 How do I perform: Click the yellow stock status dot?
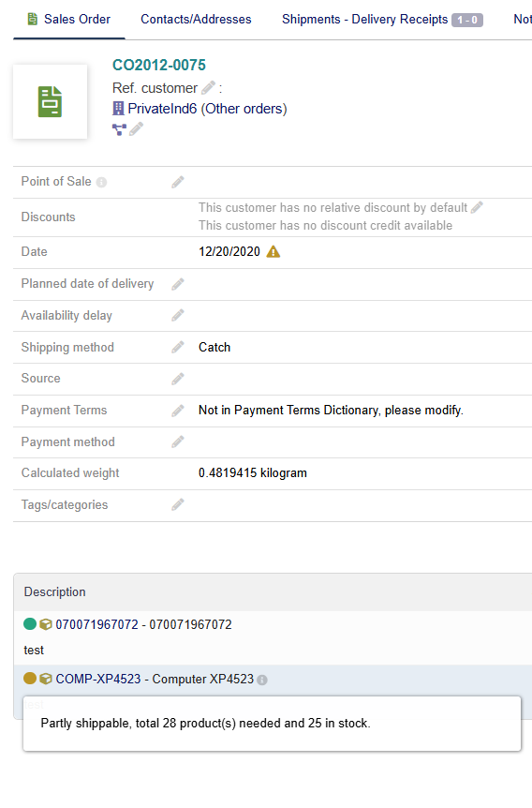(x=30, y=678)
